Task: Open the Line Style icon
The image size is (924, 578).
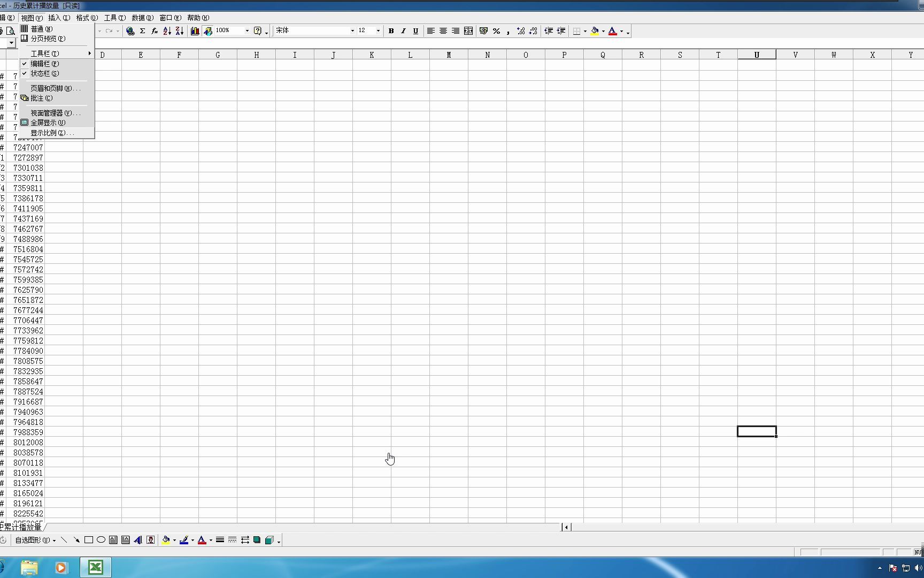Action: [x=220, y=540]
